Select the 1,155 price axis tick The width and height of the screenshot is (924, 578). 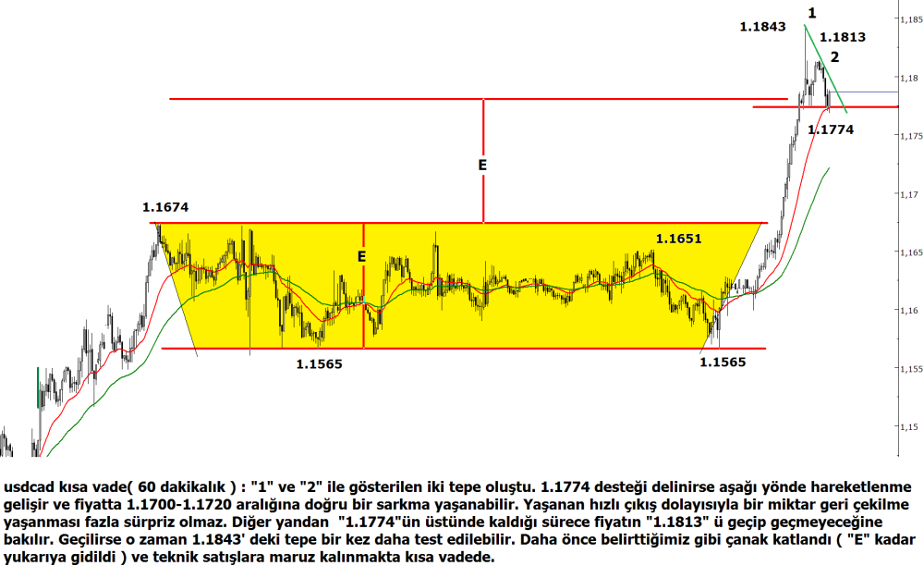[x=911, y=369]
